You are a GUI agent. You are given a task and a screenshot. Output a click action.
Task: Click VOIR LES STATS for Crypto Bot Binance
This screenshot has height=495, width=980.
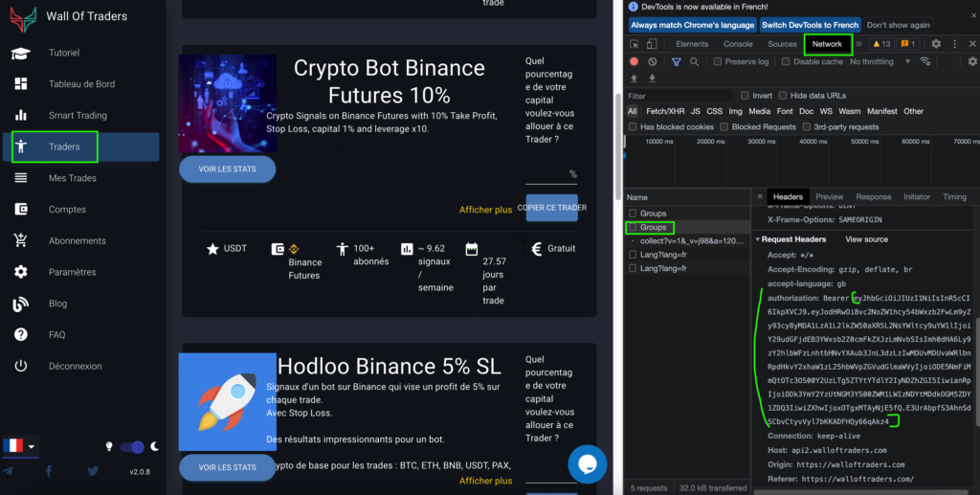(x=228, y=169)
